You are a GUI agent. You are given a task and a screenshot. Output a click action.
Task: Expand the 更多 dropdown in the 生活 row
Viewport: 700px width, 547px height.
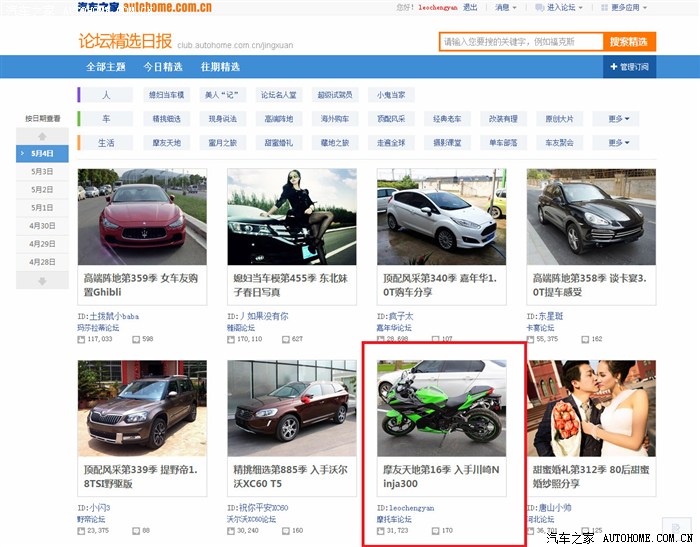[x=622, y=143]
